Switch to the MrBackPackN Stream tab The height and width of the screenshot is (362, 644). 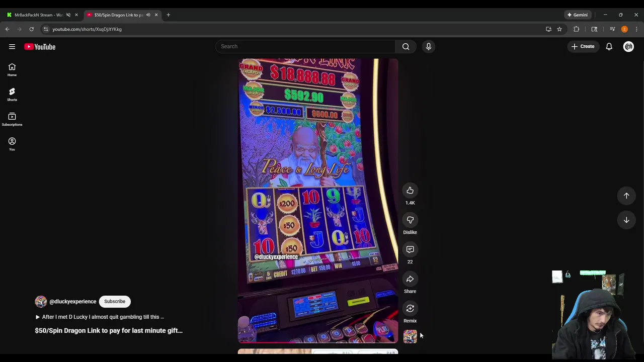click(x=38, y=15)
